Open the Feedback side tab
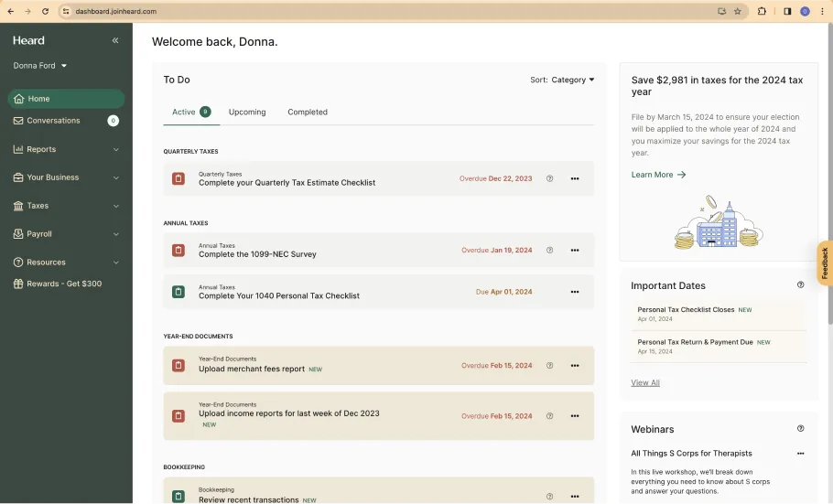Image resolution: width=833 pixels, height=504 pixels. coord(825,263)
